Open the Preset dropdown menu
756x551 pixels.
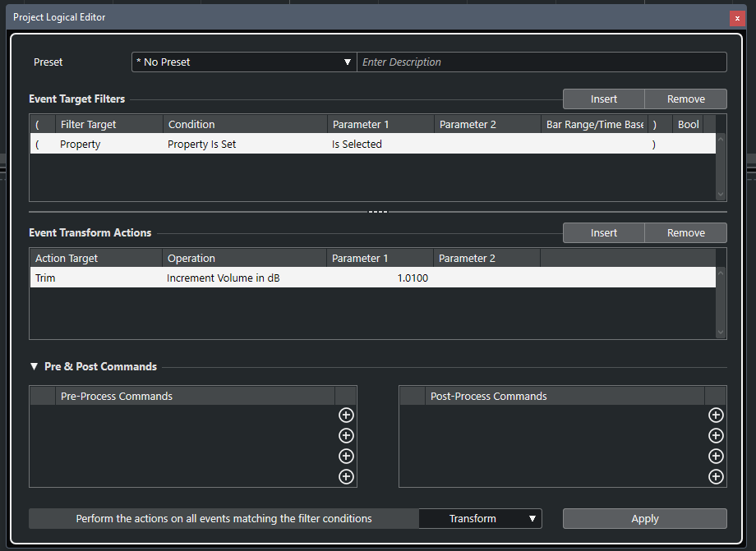pyautogui.click(x=244, y=62)
